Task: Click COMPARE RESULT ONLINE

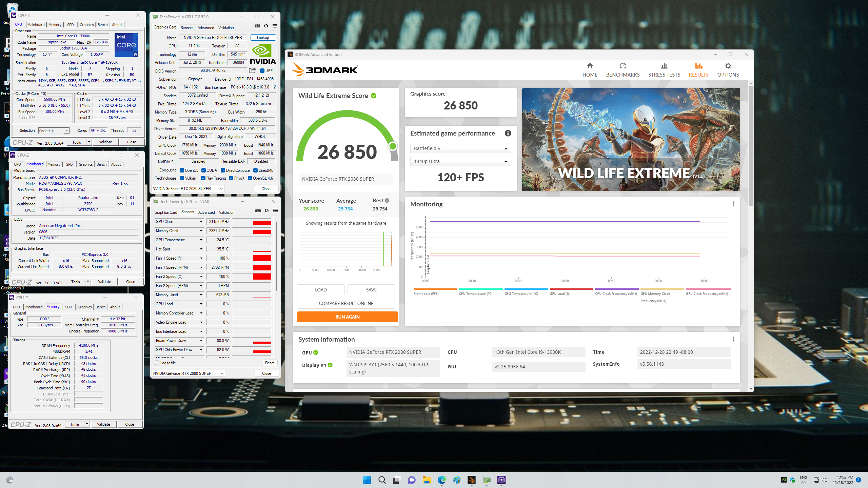Action: 346,303
